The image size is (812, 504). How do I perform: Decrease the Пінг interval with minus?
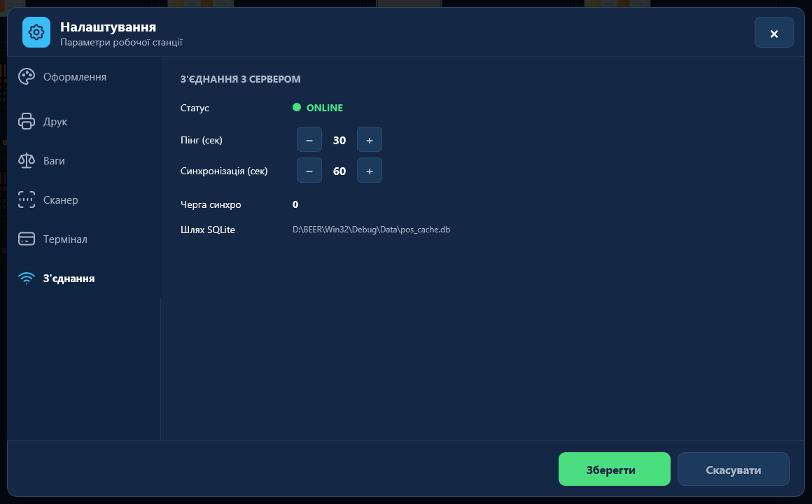coord(309,140)
